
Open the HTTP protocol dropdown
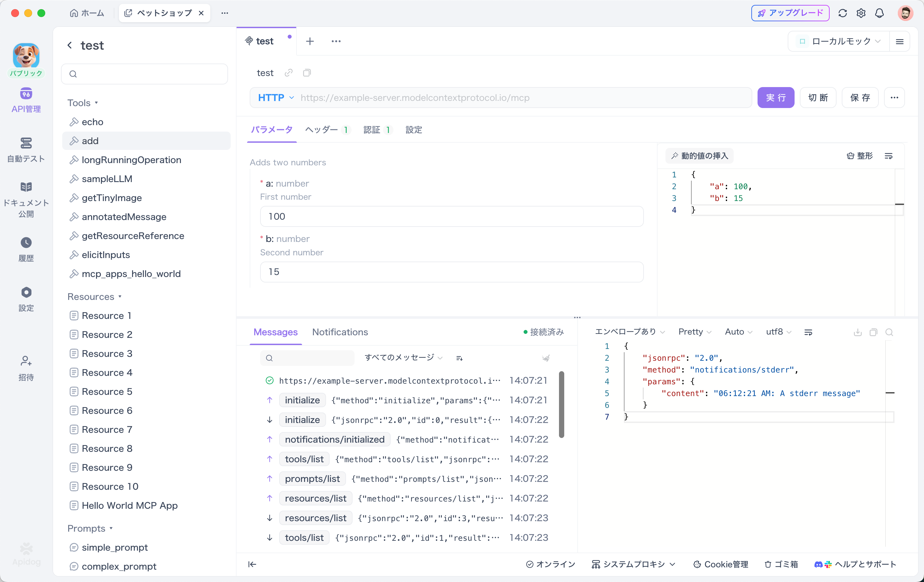point(276,98)
